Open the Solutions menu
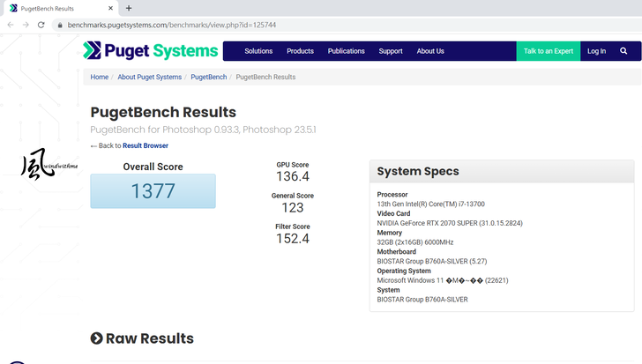Viewport: 642px width, 364px height. 258,51
